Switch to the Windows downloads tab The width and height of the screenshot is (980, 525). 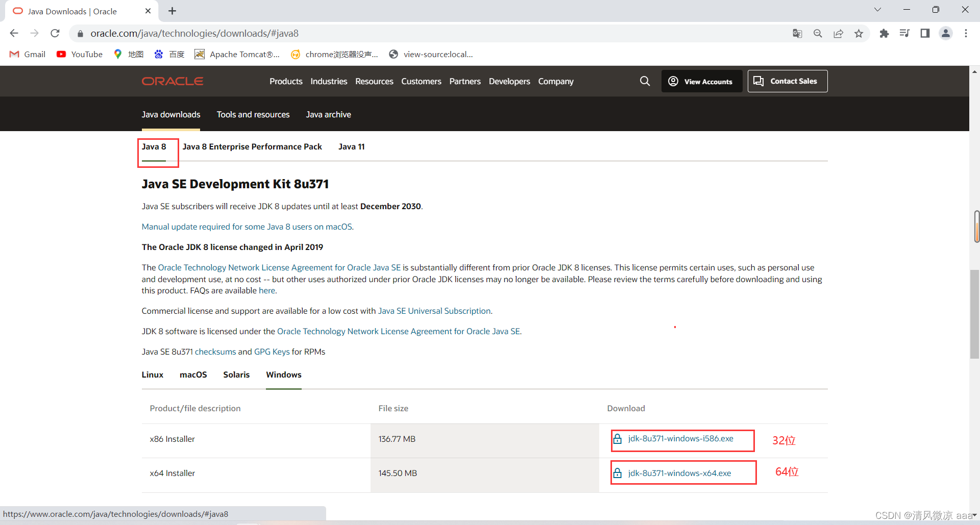284,374
